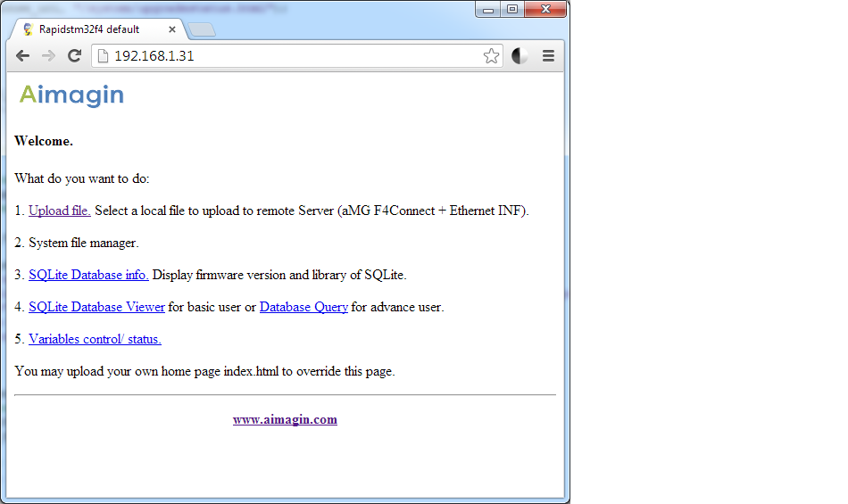
Task: Select the Rapidstm32f4 default tab
Action: coord(96,29)
